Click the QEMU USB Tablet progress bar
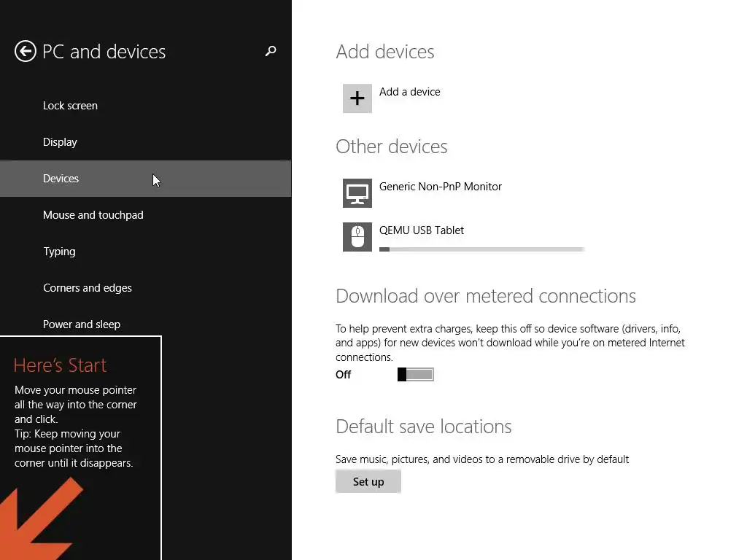The height and width of the screenshot is (560, 747). tap(481, 249)
